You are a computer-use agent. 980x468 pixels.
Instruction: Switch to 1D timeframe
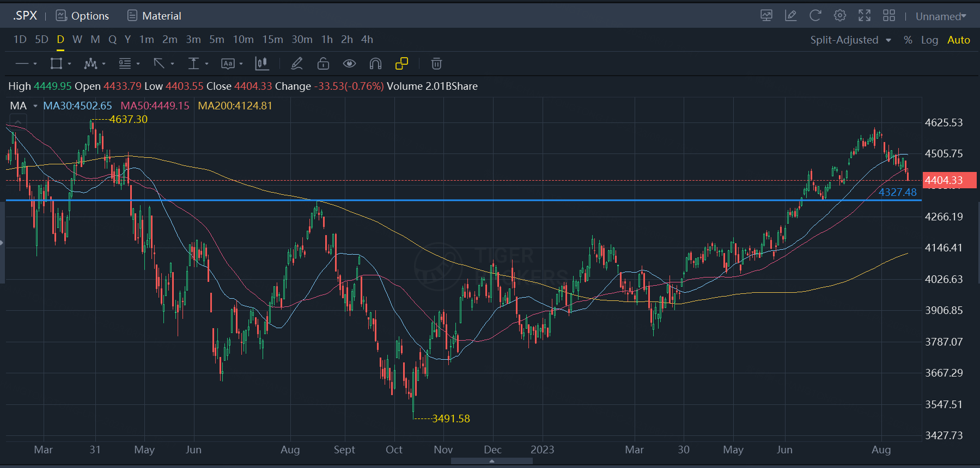[x=20, y=39]
